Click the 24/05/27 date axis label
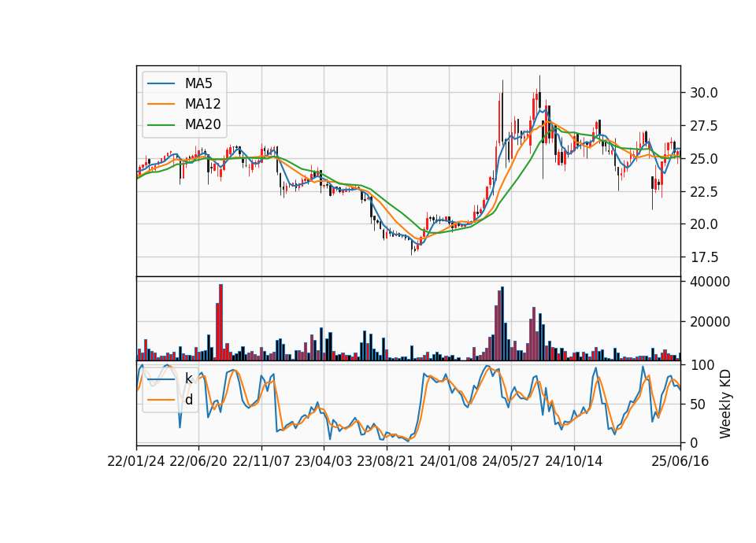The image size is (756, 543). coord(511,462)
